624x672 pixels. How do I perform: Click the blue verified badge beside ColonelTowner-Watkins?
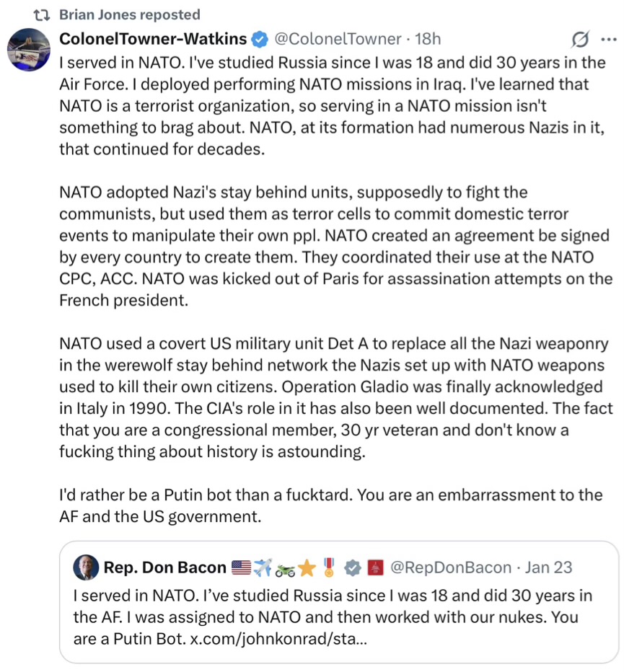pyautogui.click(x=260, y=38)
